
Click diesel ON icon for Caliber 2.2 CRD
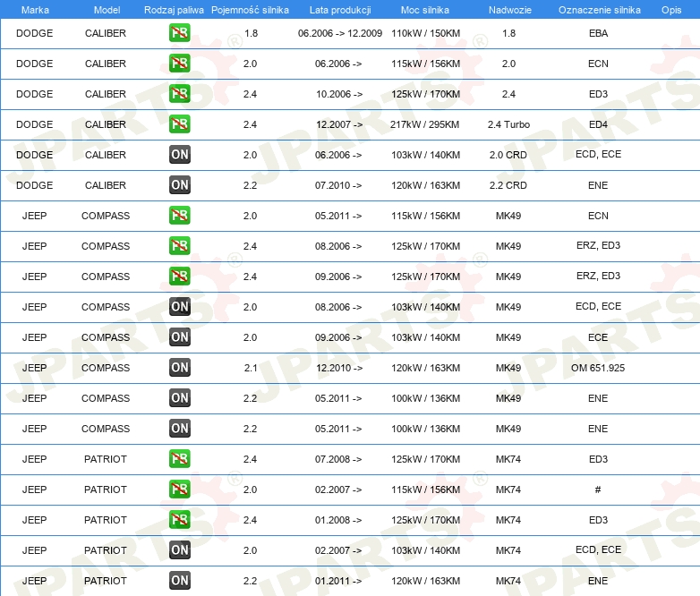[179, 185]
